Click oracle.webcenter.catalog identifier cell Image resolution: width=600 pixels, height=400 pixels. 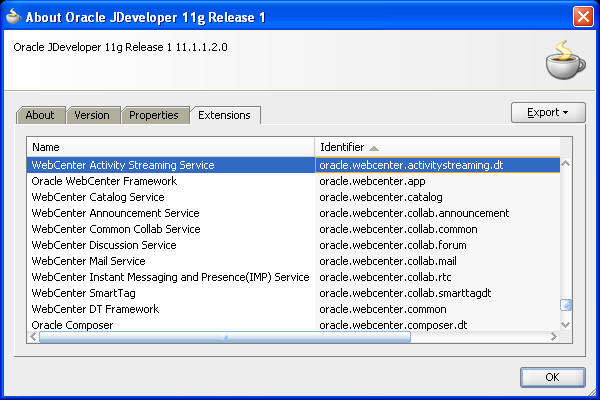click(437, 197)
